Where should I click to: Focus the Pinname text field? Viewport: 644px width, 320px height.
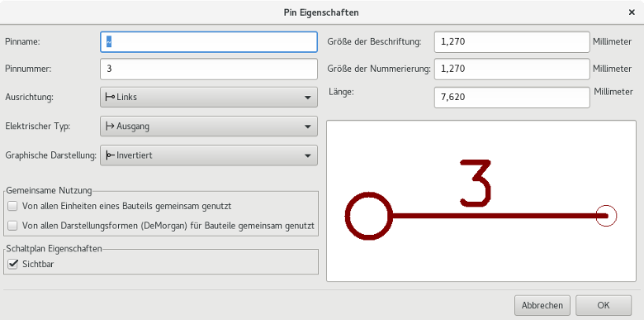pyautogui.click(x=209, y=42)
